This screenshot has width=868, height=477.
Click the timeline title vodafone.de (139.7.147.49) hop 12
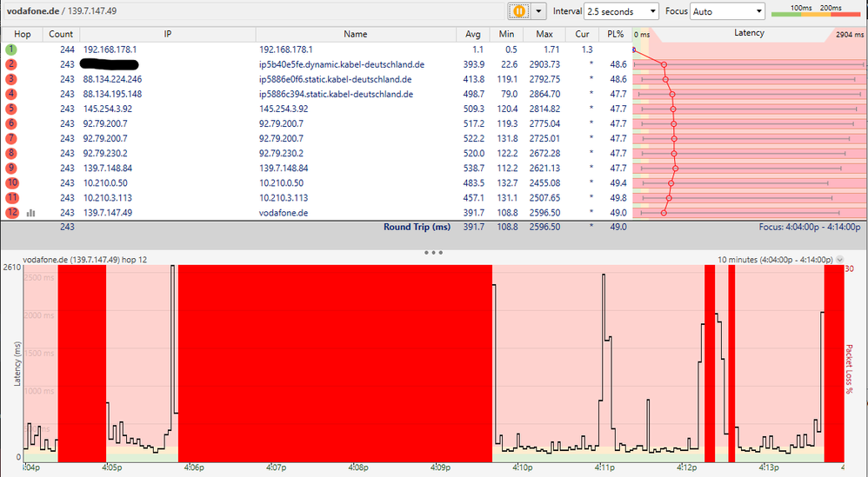coord(84,259)
